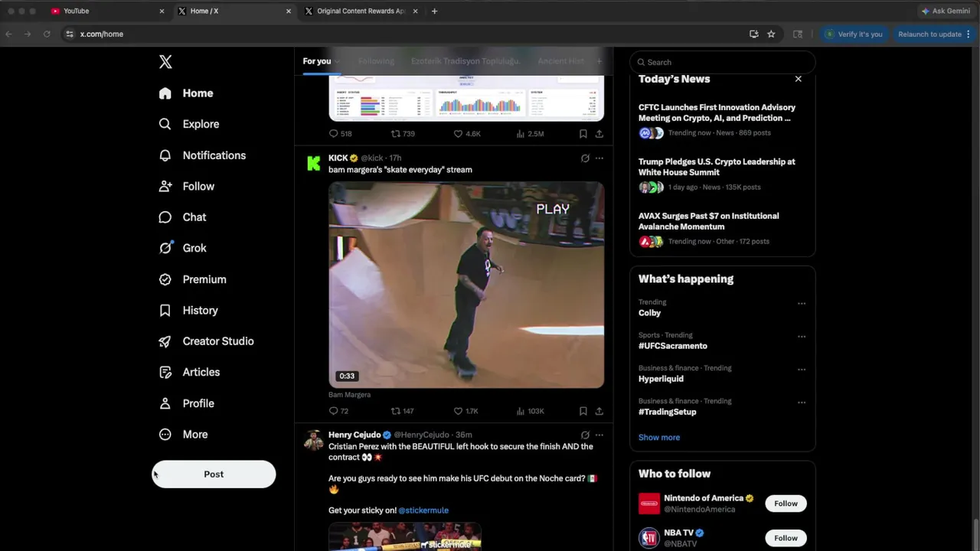Open options for the Hyperliquid trend
This screenshot has width=980, height=551.
coord(802,370)
